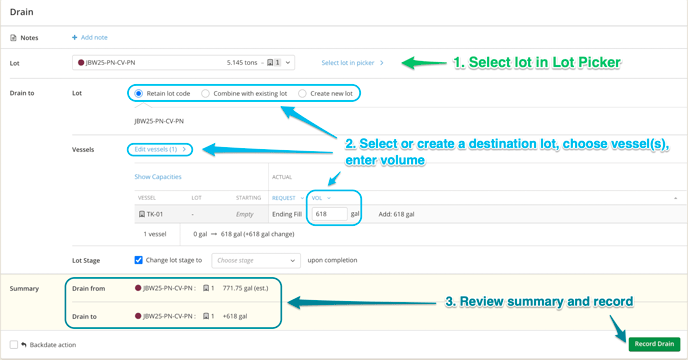Click the plus icon beside Add note
The image size is (688, 360).
click(75, 37)
